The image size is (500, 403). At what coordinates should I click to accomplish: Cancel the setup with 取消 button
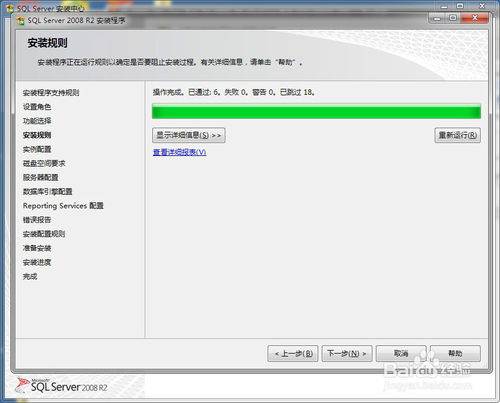[x=401, y=353]
